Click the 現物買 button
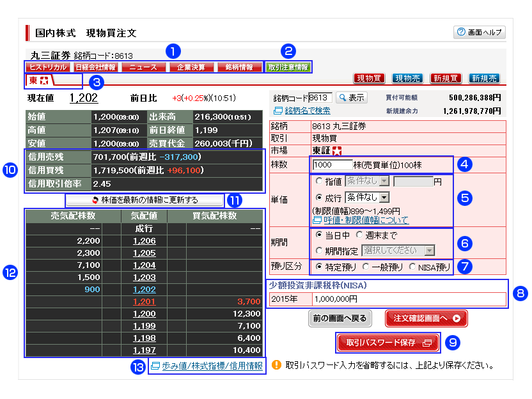The height and width of the screenshot is (399, 532). pyautogui.click(x=369, y=79)
